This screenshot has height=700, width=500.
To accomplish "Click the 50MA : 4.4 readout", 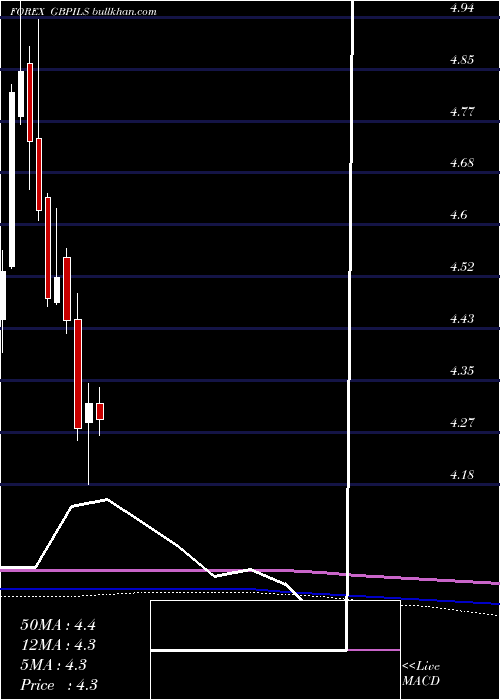I will coord(58,625).
